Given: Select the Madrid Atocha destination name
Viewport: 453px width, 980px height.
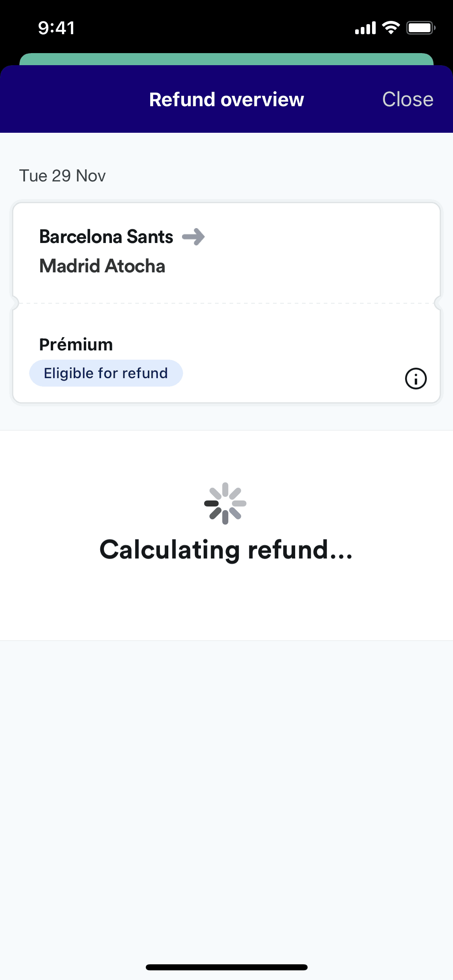Looking at the screenshot, I should [102, 266].
